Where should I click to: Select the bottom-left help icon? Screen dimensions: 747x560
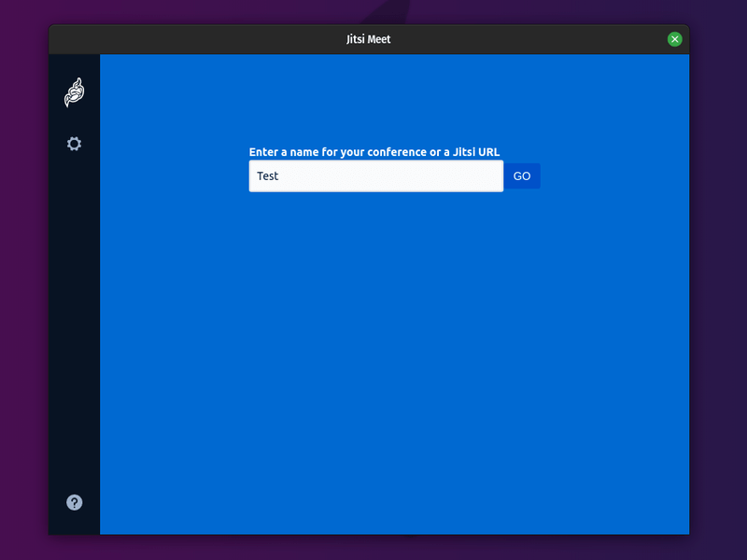[x=75, y=502]
